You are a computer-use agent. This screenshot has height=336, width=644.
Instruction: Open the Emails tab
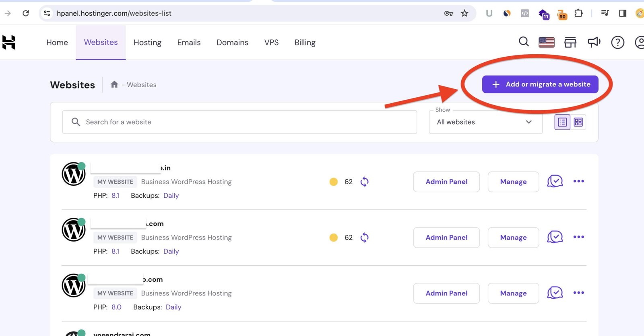tap(189, 43)
